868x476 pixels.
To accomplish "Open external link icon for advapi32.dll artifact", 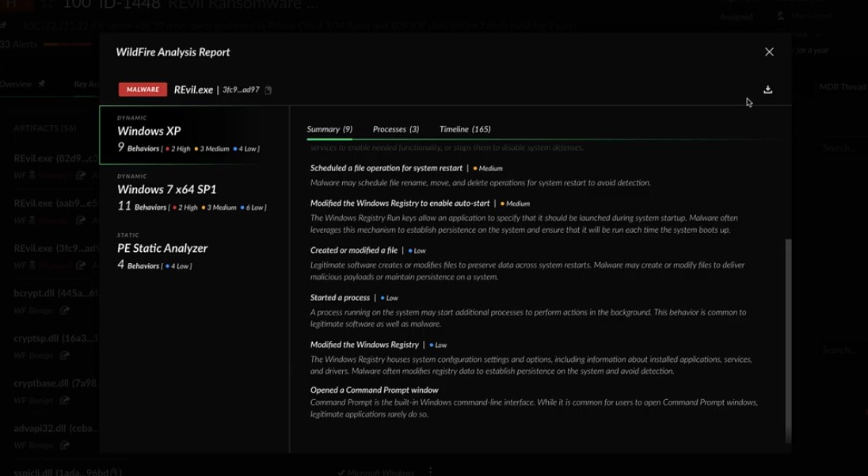I will tap(65, 445).
